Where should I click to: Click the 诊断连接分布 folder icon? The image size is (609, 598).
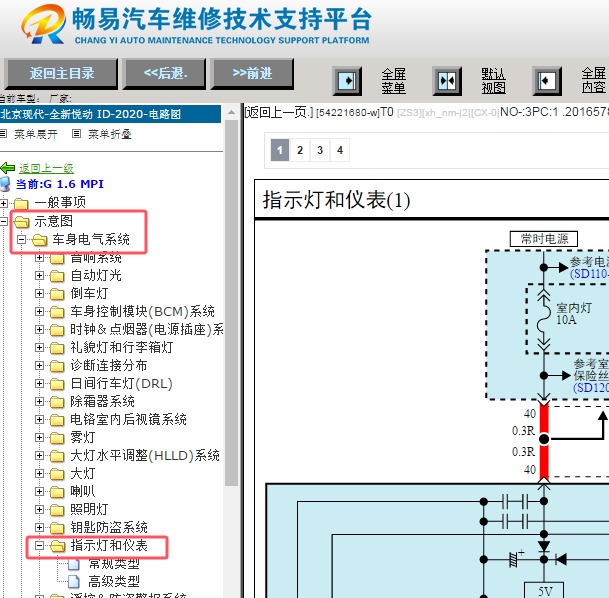(x=57, y=366)
